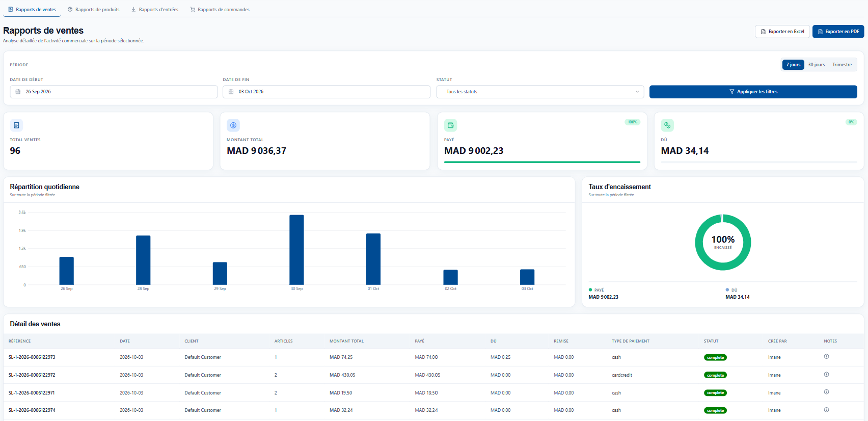
Task: Select the 30 jours period option
Action: [x=816, y=65]
